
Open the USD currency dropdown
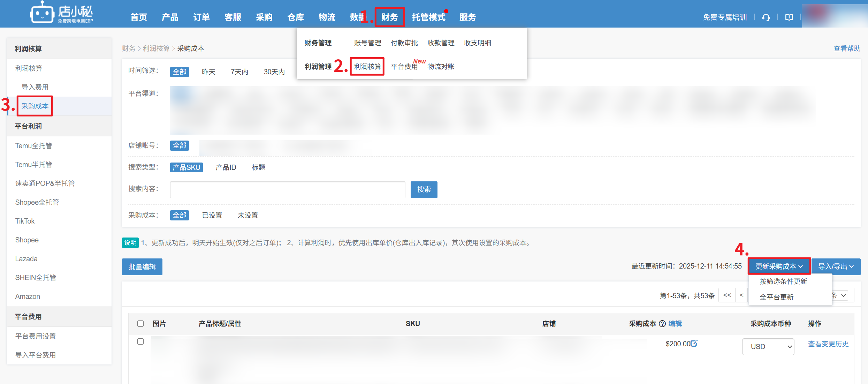tap(768, 347)
